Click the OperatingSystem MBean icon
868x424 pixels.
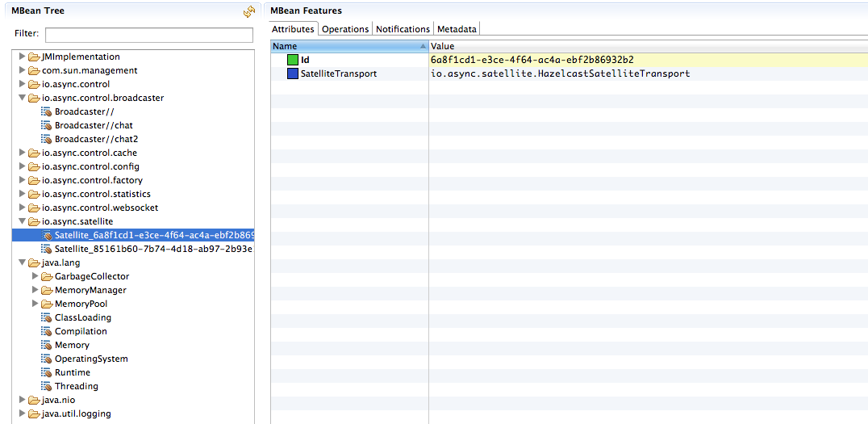(47, 359)
